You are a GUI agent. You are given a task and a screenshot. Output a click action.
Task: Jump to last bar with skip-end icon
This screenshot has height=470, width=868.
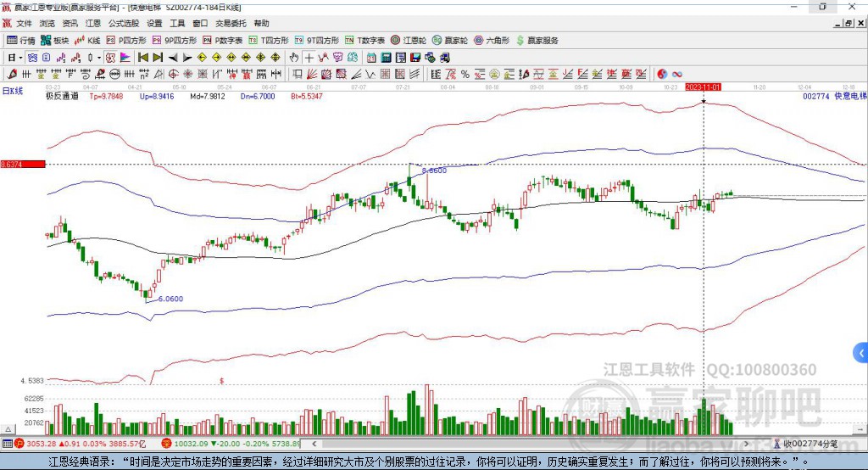tap(158, 58)
